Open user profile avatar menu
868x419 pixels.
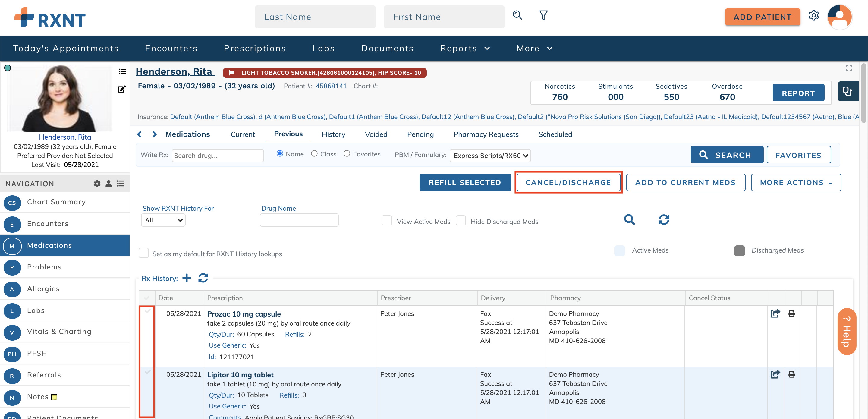[x=839, y=17]
